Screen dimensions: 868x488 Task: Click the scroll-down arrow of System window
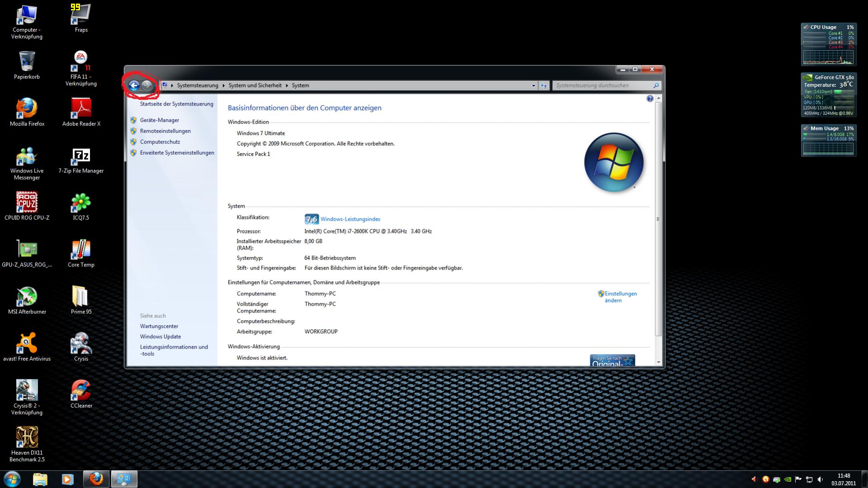pos(658,362)
